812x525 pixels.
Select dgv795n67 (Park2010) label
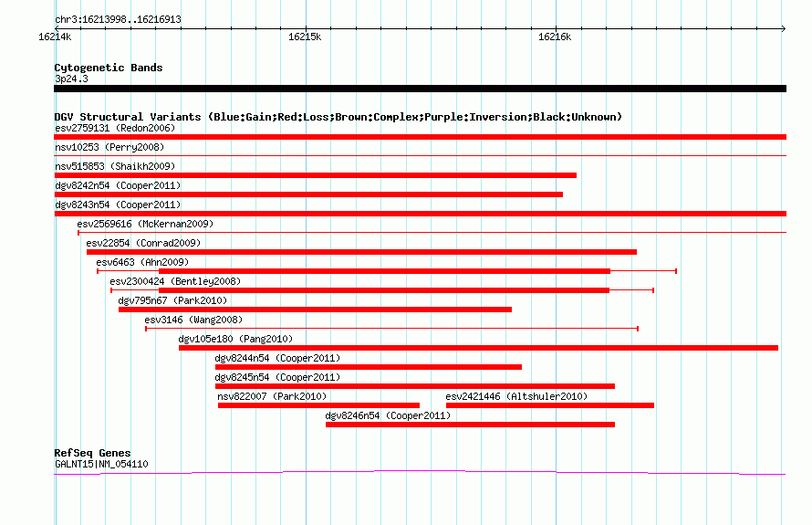[172, 300]
